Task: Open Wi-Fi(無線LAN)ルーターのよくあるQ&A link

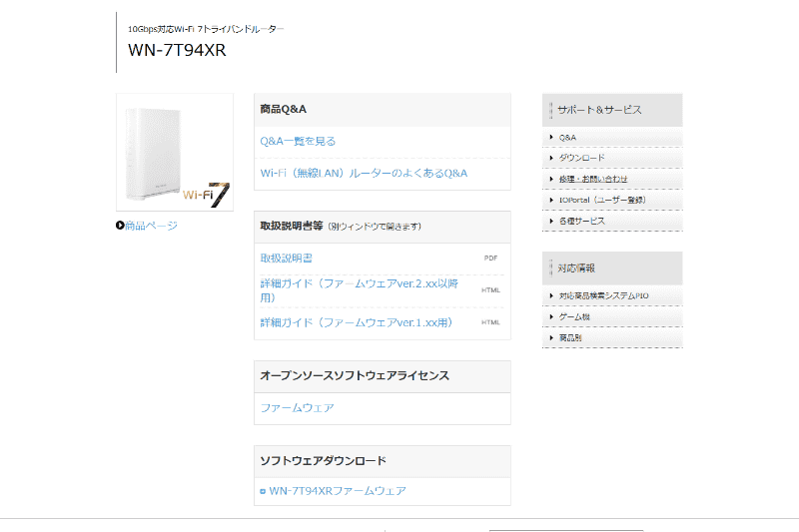Action: pyautogui.click(x=364, y=173)
